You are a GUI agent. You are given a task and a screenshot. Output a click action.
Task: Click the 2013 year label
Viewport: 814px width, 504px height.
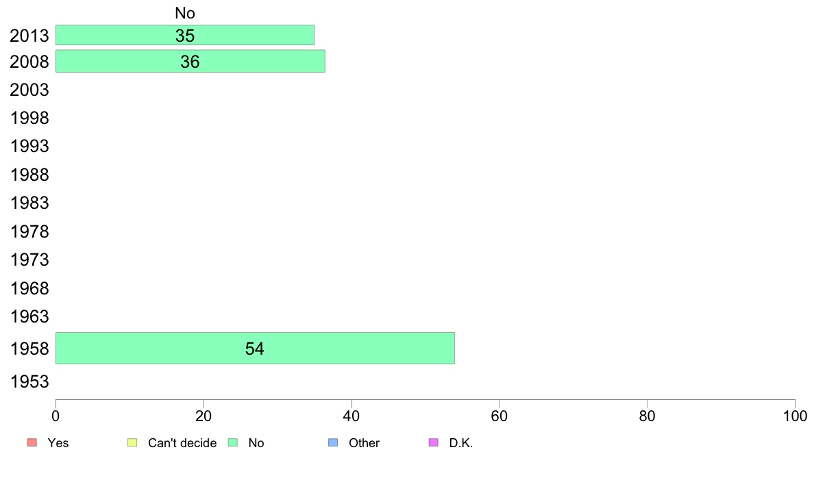coord(29,36)
